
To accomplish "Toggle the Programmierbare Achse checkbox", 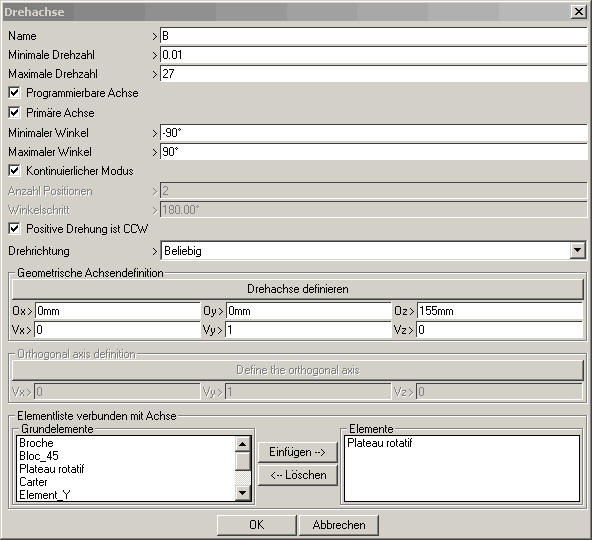I will pos(14,93).
